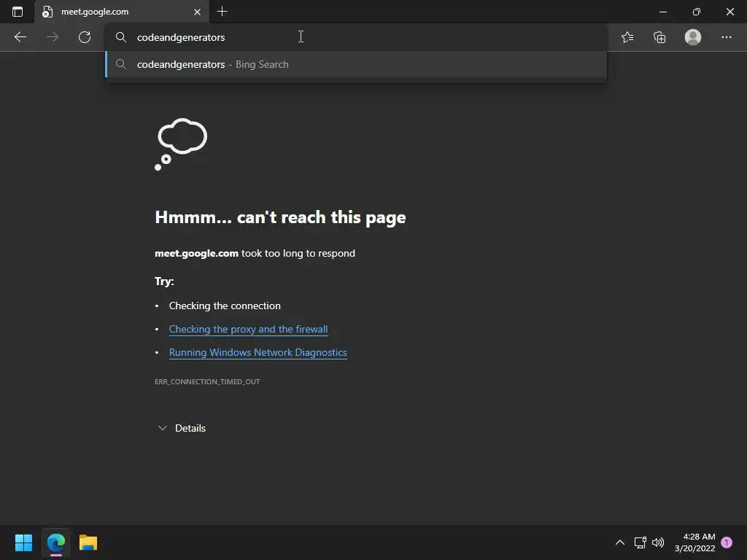This screenshot has height=560, width=747.
Task: Open the Collections icon
Action: (659, 37)
